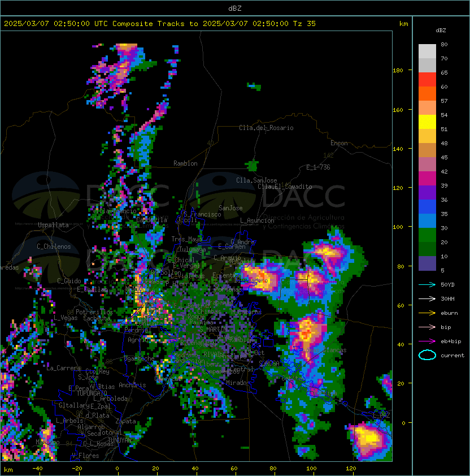Click the purple swatch between 39 and 36
Screen dimensions: 470x476
pos(427,192)
